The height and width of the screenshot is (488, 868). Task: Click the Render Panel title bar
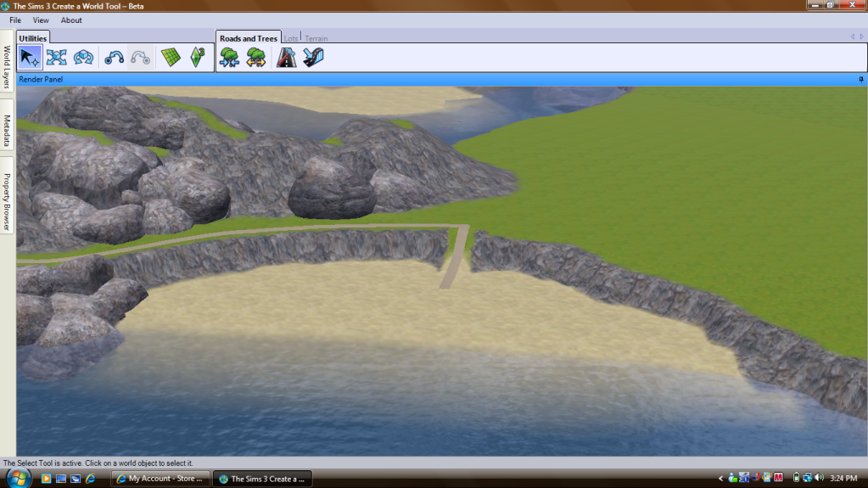coord(441,79)
